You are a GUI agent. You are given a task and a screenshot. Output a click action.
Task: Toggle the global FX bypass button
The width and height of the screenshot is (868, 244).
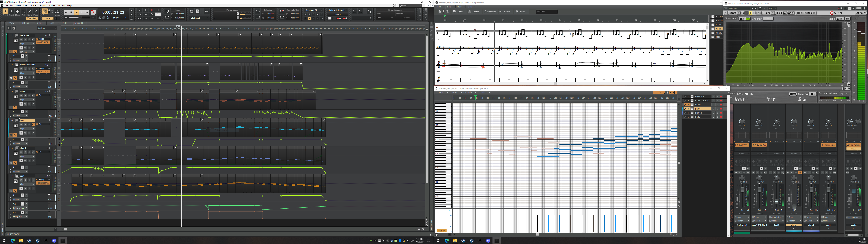pos(140,14)
